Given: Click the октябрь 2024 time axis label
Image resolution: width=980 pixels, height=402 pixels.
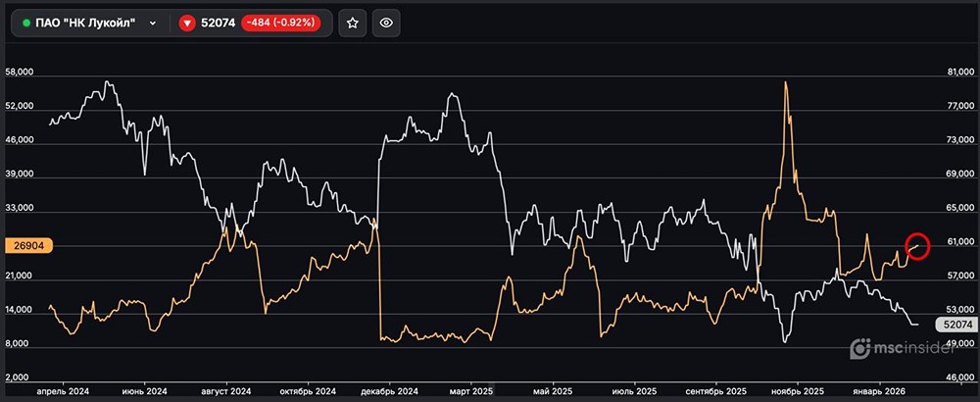Looking at the screenshot, I should coord(308,391).
